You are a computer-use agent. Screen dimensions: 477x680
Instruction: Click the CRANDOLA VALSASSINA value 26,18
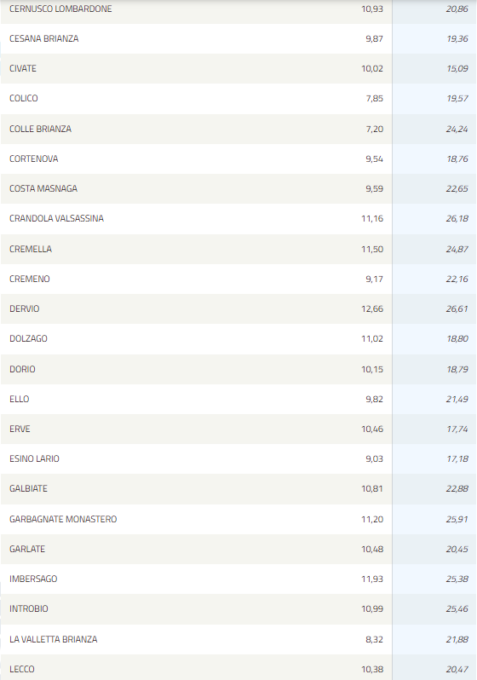(x=457, y=219)
